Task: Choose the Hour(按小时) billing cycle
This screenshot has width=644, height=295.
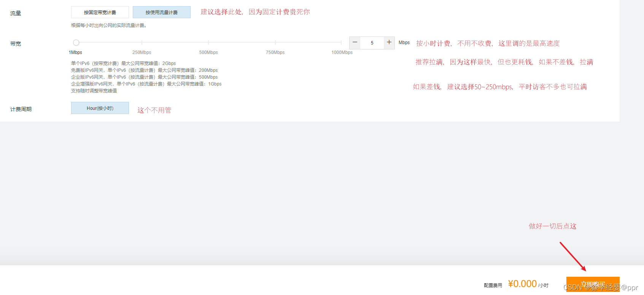Action: tap(100, 108)
